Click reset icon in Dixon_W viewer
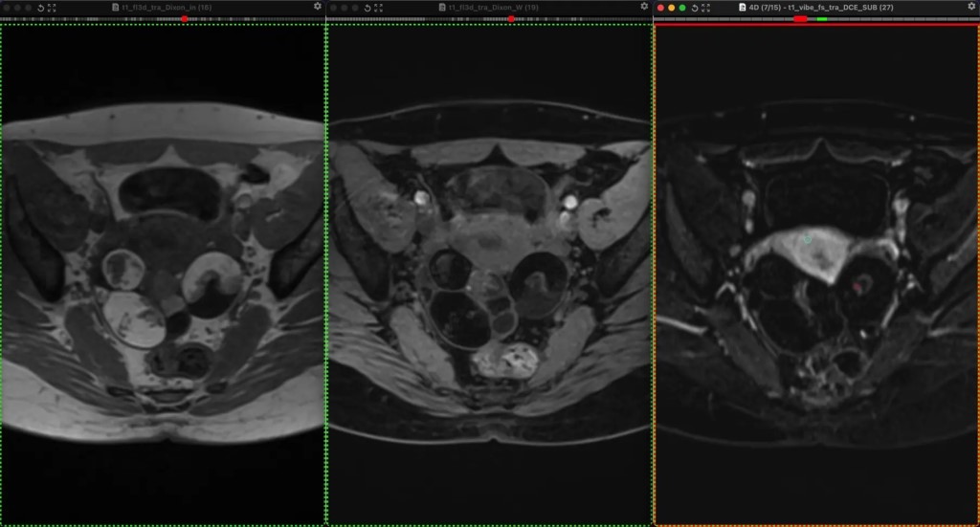 point(367,7)
